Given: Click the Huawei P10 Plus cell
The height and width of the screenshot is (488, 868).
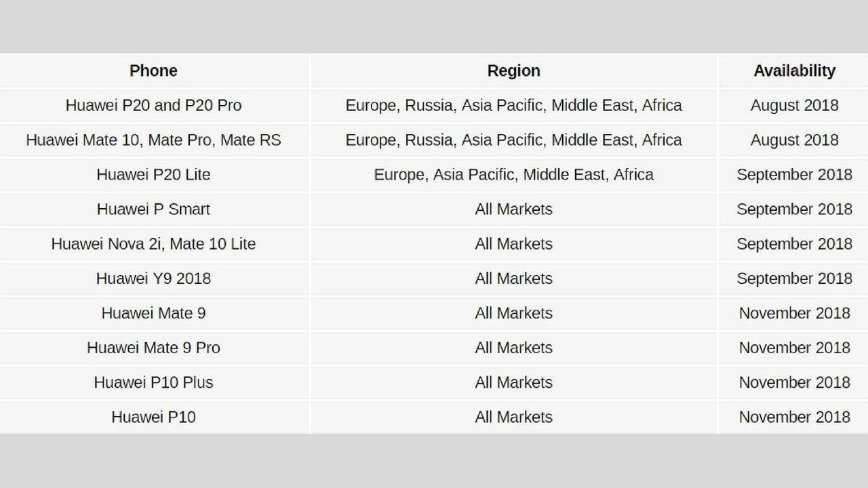Looking at the screenshot, I should coord(154,382).
